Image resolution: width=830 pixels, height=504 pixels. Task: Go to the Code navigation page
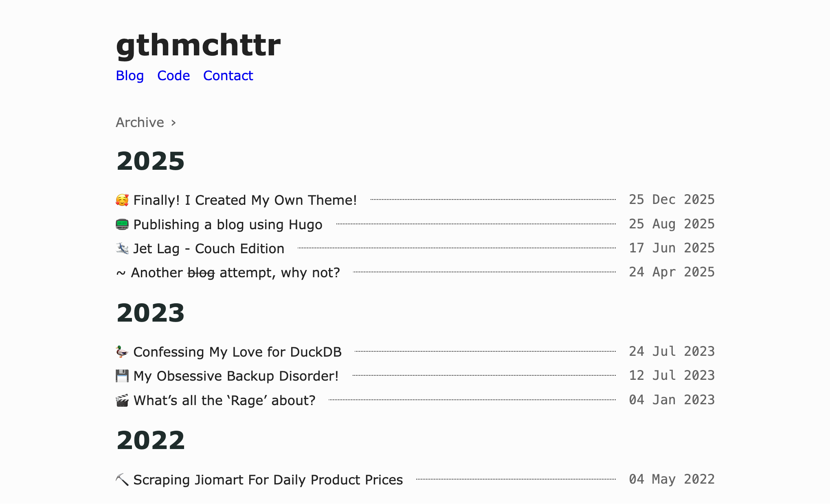click(x=173, y=76)
